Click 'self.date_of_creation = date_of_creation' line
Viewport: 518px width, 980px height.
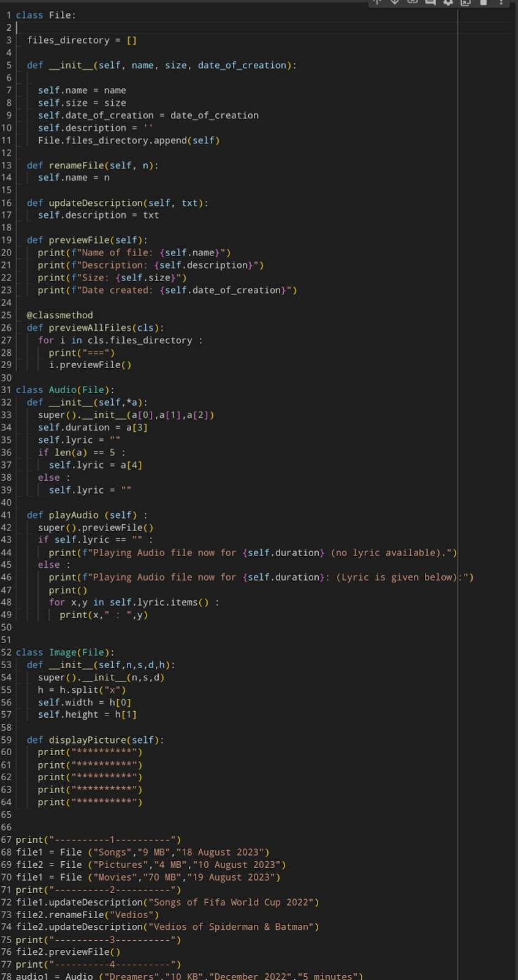[148, 115]
